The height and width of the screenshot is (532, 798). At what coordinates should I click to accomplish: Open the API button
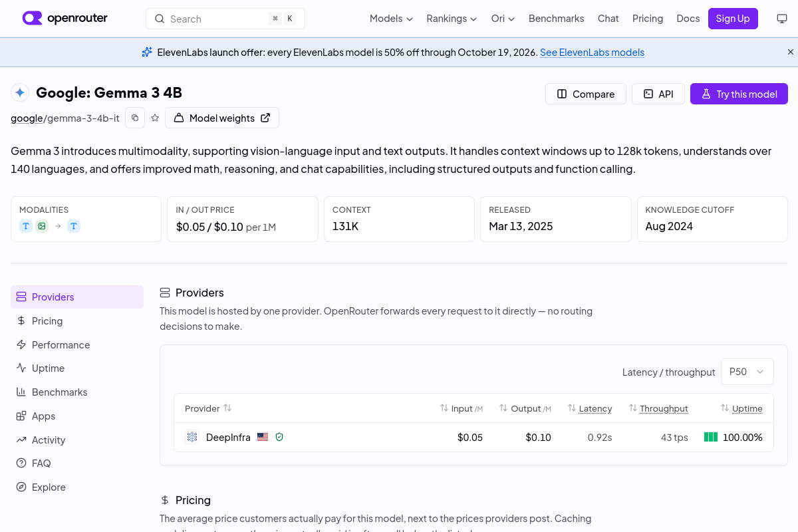click(x=658, y=94)
